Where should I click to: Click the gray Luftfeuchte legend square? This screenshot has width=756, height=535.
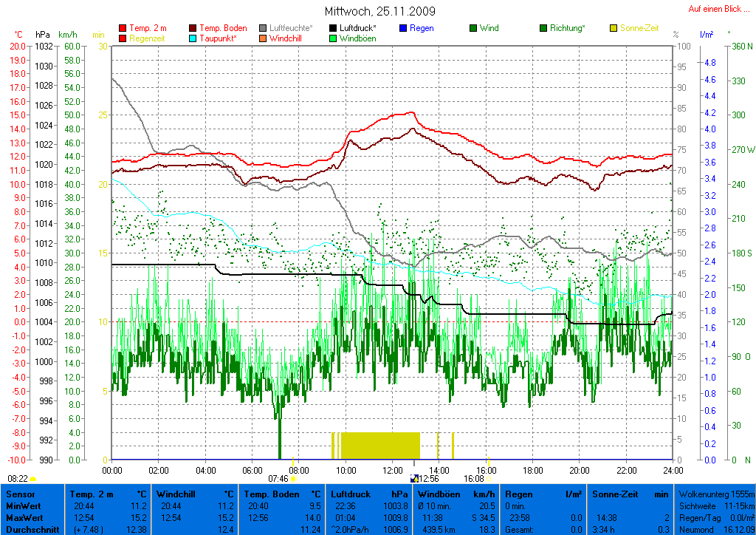tap(264, 28)
